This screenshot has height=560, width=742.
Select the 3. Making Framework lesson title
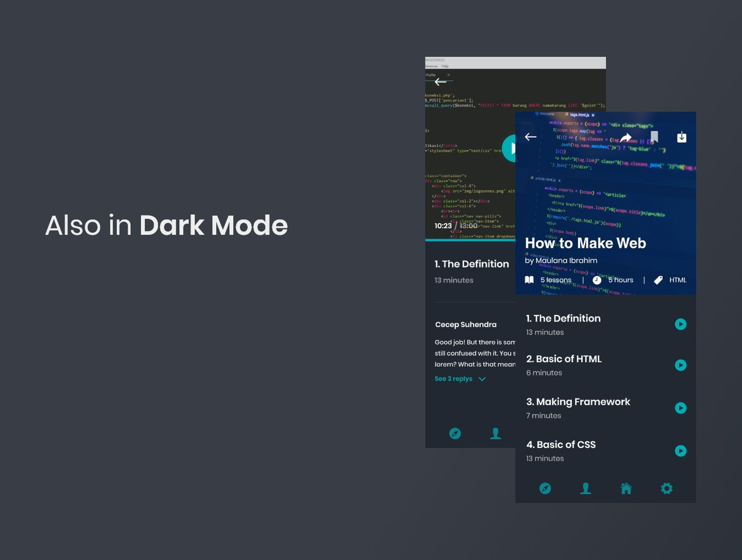coord(578,402)
